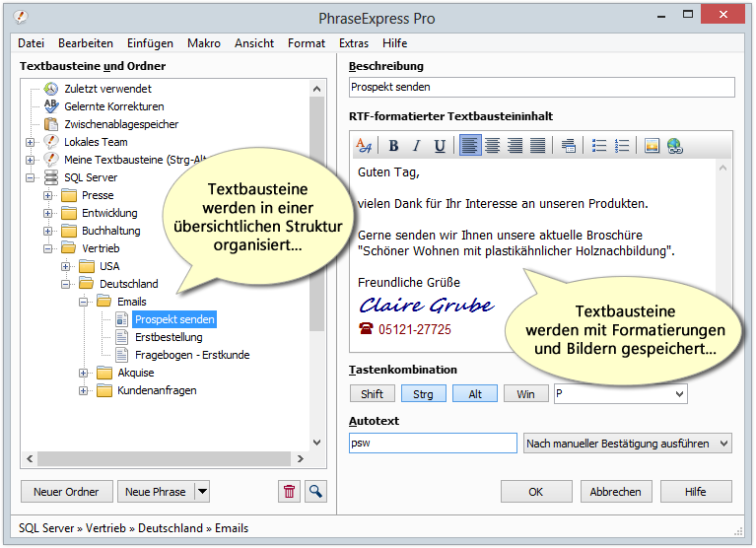
Task: Collapse the SQL Server tree node
Action: click(x=30, y=177)
